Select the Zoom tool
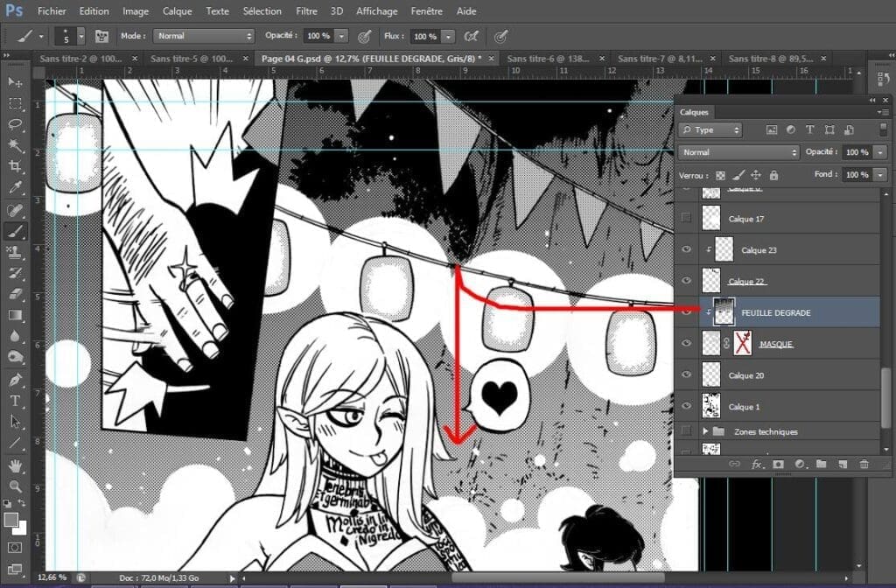Screen dimensions: 896x588 tap(15, 486)
